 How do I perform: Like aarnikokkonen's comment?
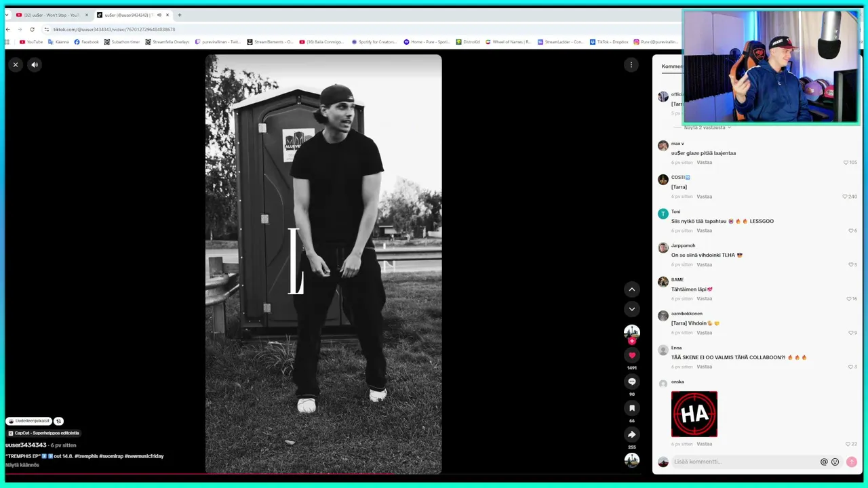[852, 333]
